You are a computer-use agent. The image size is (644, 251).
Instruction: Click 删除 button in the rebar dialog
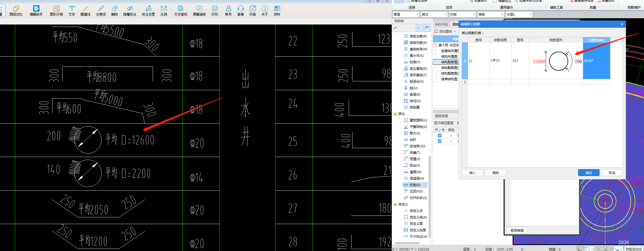click(x=495, y=173)
